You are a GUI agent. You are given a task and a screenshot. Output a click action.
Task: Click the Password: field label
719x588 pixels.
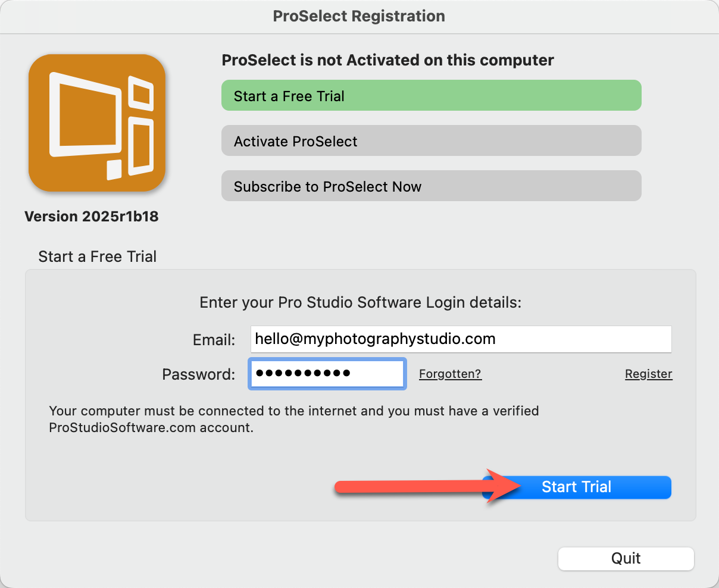pyautogui.click(x=198, y=374)
